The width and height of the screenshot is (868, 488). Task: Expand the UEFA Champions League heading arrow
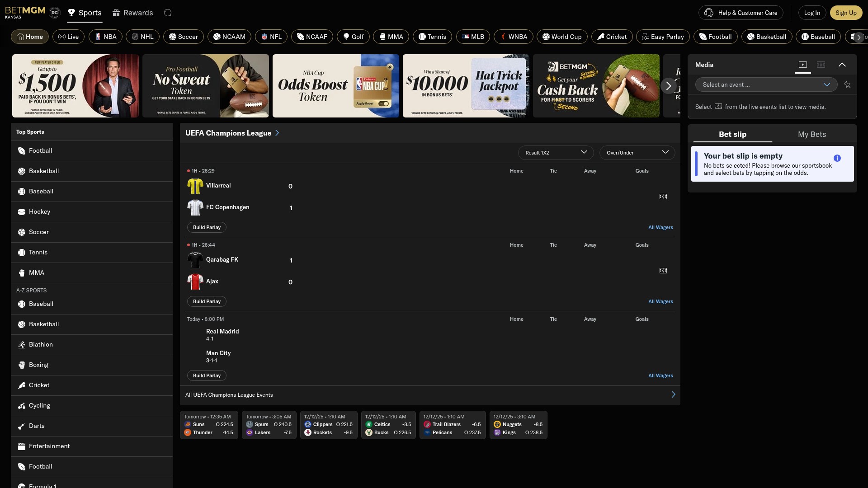[277, 133]
